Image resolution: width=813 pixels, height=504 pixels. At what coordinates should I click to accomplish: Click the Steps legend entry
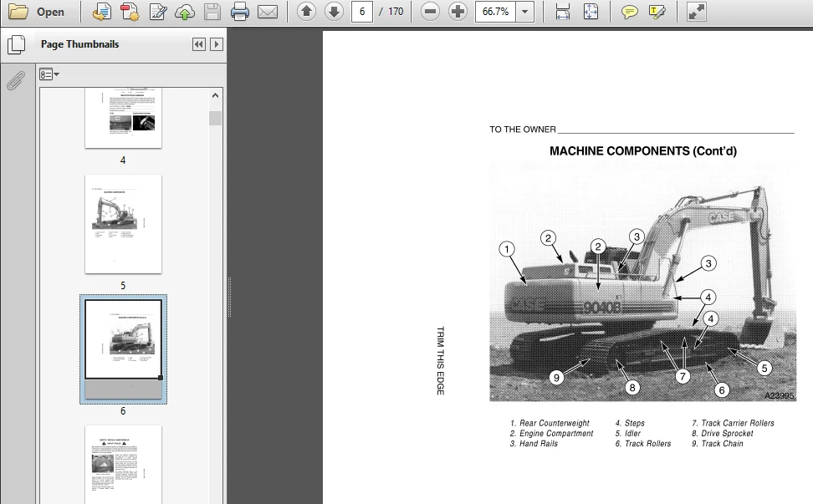coord(630,423)
